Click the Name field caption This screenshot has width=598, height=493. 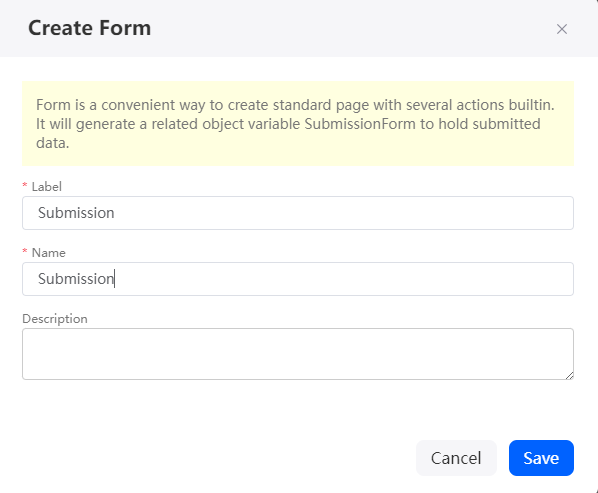48,252
